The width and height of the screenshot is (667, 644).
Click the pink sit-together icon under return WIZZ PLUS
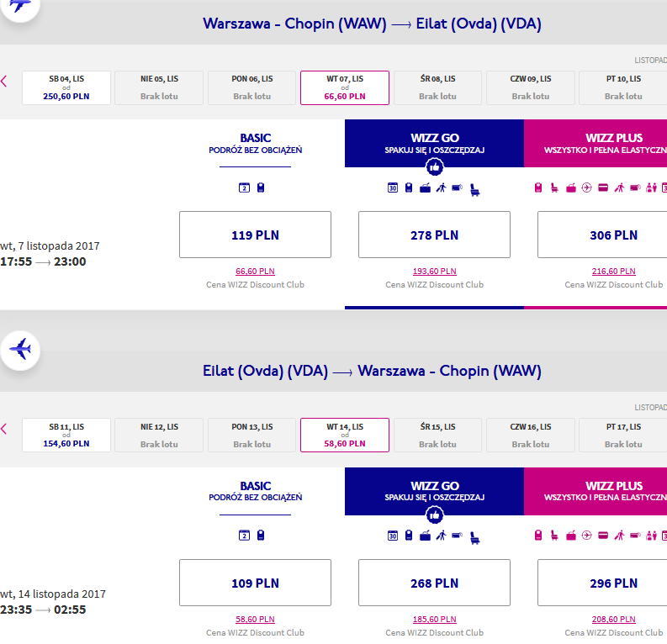[x=651, y=536]
